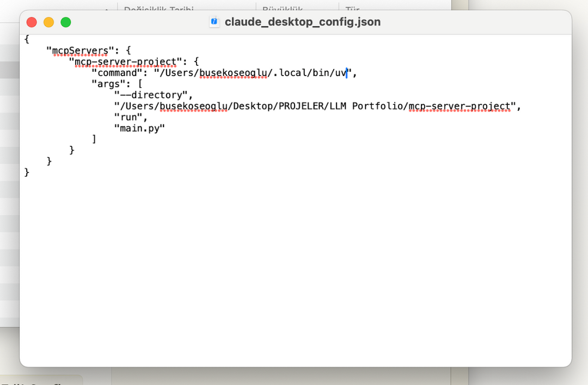This screenshot has height=385, width=588.
Task: Click the "command" key in the JSON
Action: [117, 73]
